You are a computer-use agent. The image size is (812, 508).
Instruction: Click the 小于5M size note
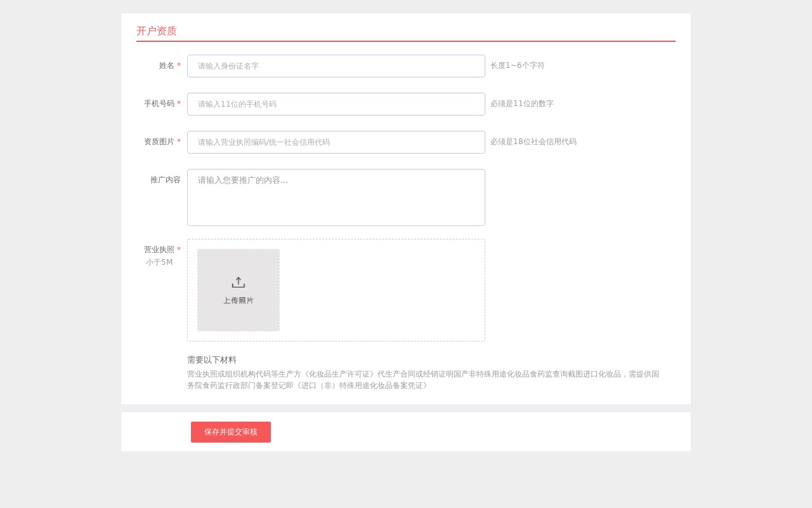[x=159, y=262]
